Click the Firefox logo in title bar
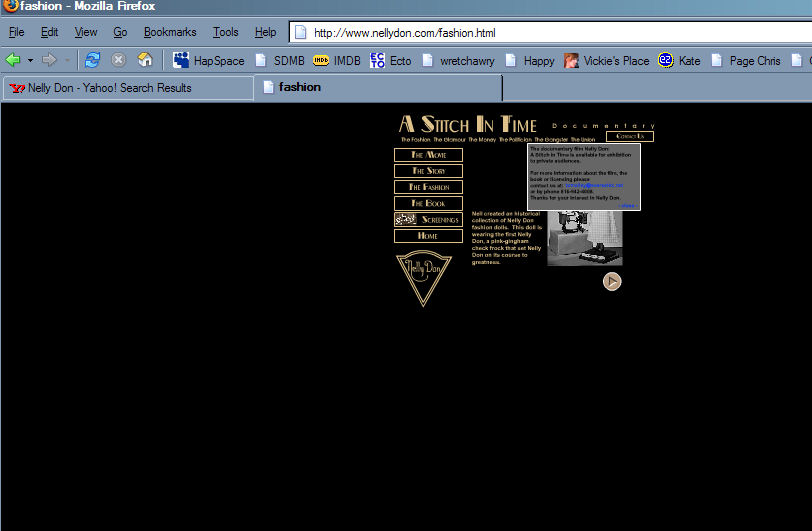 tap(10, 6)
